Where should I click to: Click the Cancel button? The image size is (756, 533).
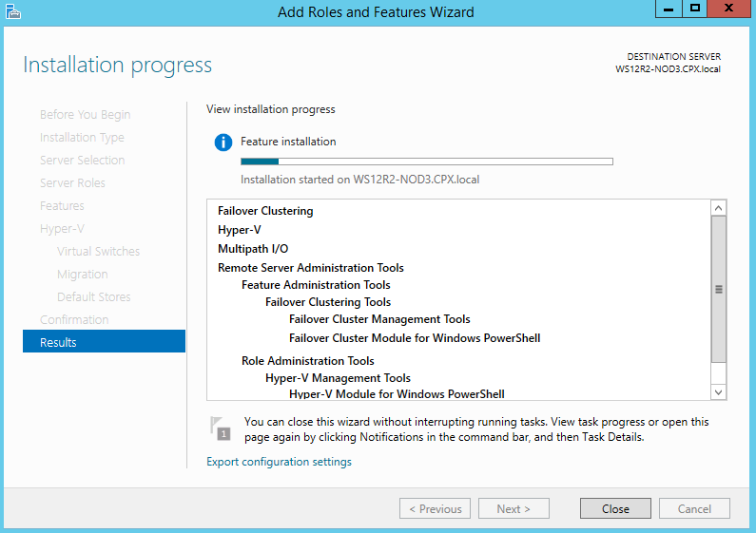pyautogui.click(x=694, y=509)
